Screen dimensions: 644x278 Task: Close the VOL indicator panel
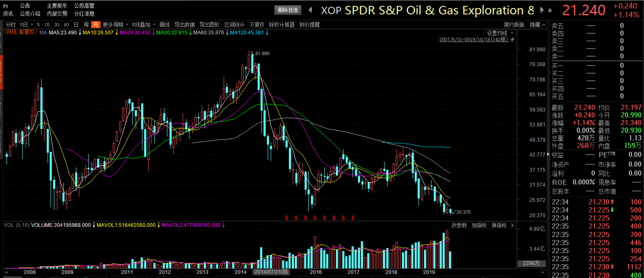512,225
